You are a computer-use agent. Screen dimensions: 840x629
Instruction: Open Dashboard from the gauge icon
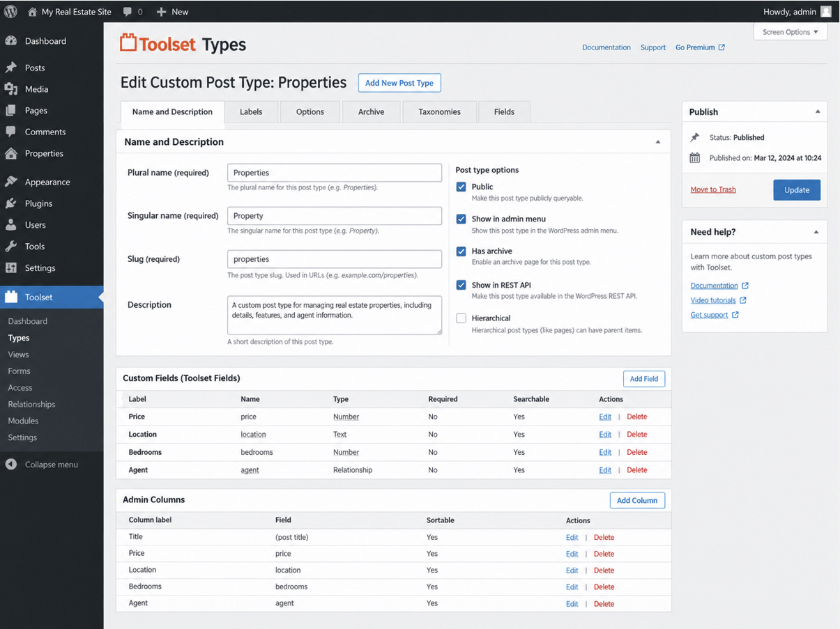coord(10,41)
